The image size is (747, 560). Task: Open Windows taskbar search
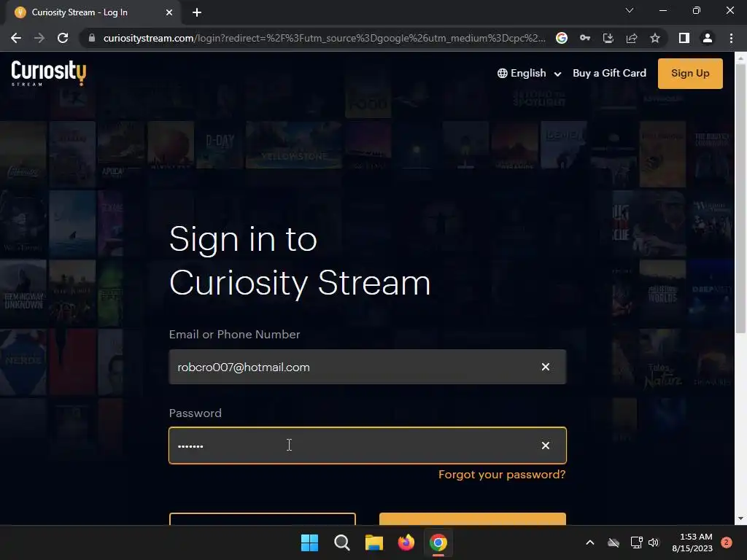(341, 542)
